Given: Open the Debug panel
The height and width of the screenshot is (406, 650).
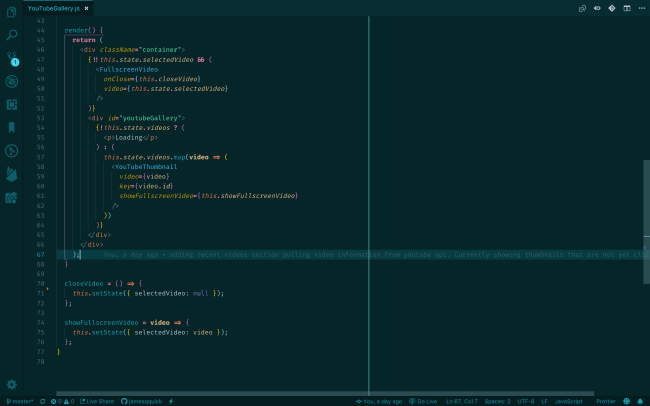Looking at the screenshot, I should (x=12, y=81).
